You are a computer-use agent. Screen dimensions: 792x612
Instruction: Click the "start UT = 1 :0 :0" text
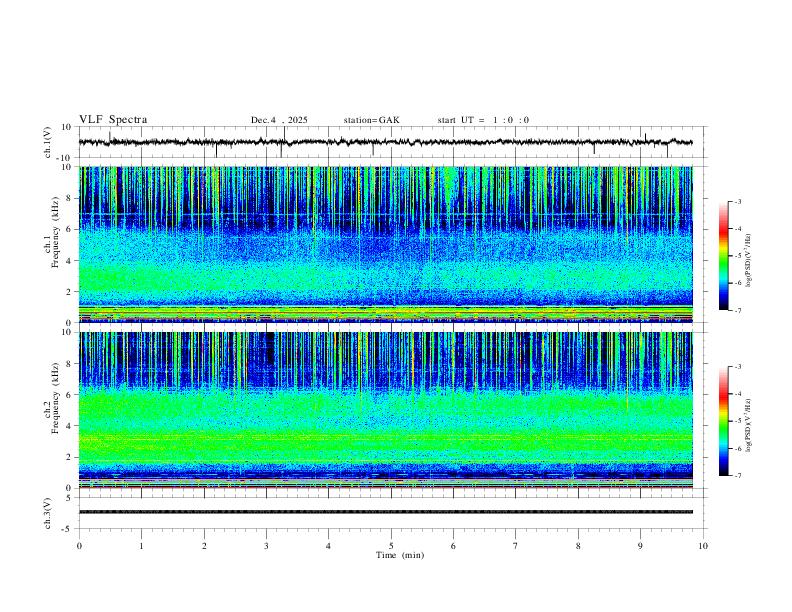[483, 120]
